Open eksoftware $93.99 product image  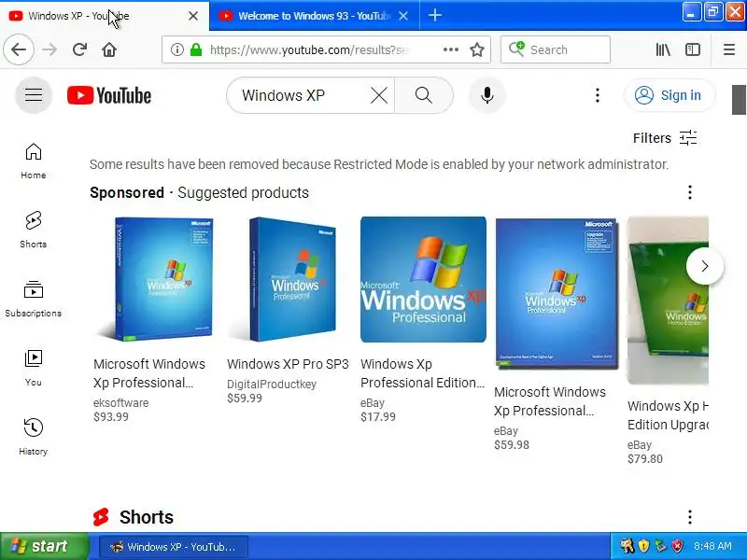[156, 279]
